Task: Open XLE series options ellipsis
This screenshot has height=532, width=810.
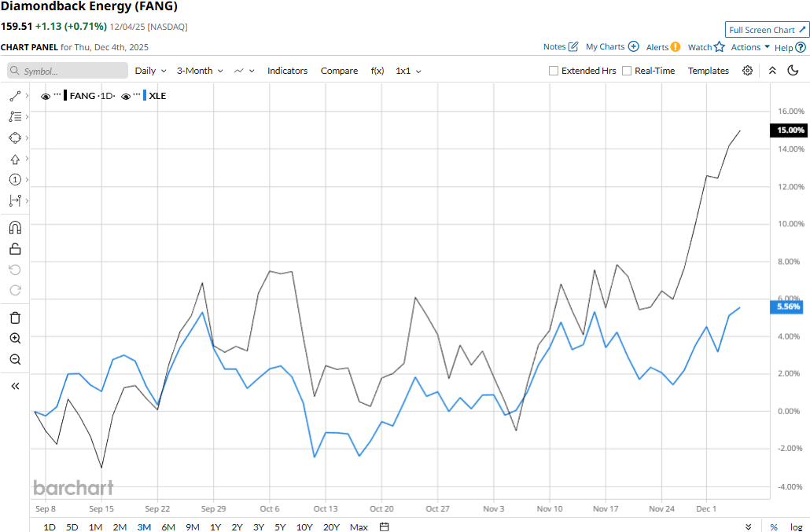Action: (137, 95)
